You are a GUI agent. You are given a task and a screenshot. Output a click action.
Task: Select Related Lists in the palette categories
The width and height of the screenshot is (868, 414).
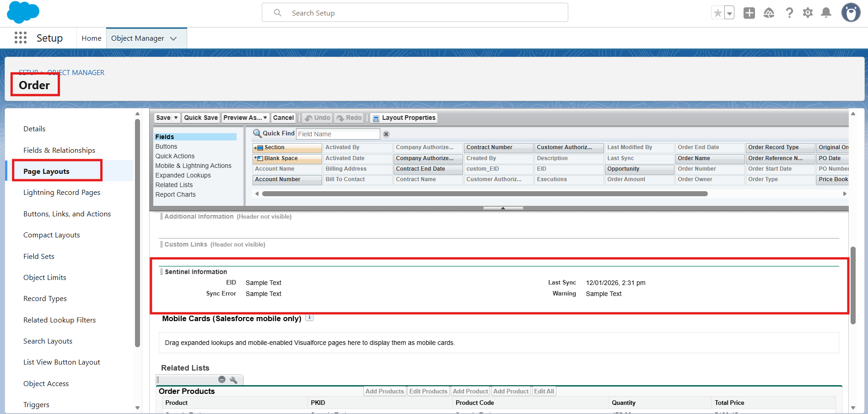(x=174, y=185)
